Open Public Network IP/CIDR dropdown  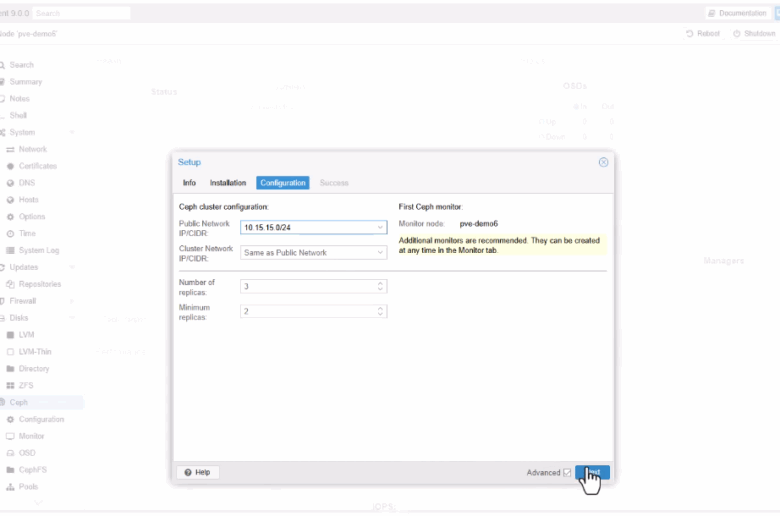click(x=380, y=227)
